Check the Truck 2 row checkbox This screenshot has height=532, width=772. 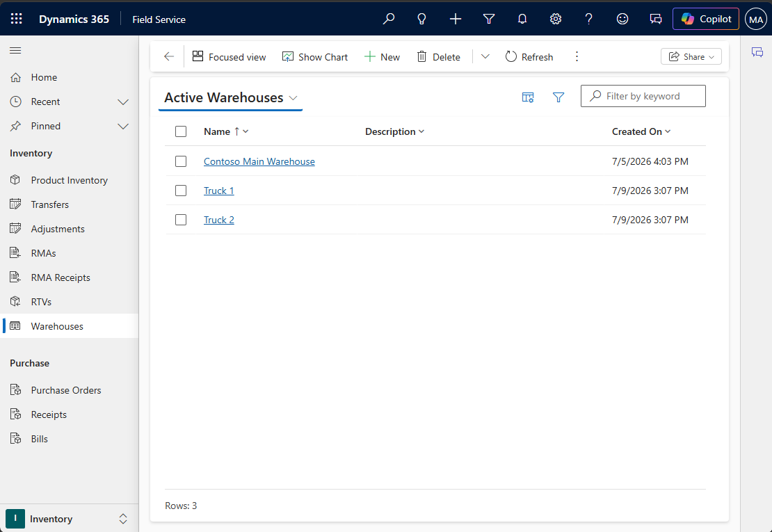coord(181,220)
